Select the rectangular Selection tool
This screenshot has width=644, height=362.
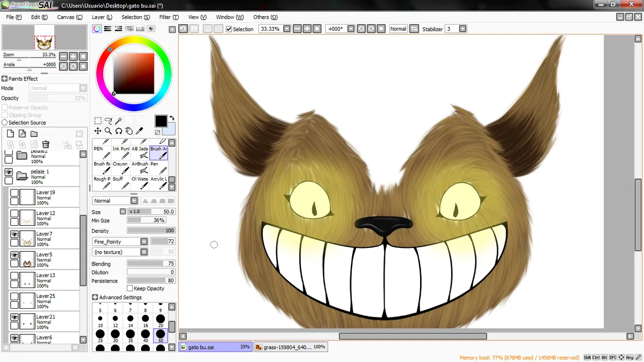[98, 121]
